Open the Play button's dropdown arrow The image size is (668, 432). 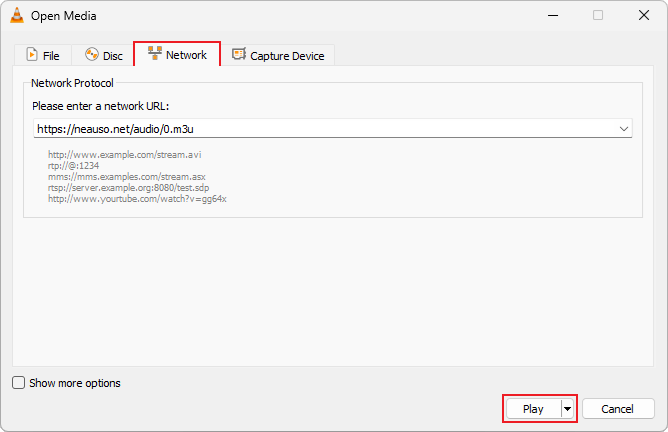pos(568,409)
